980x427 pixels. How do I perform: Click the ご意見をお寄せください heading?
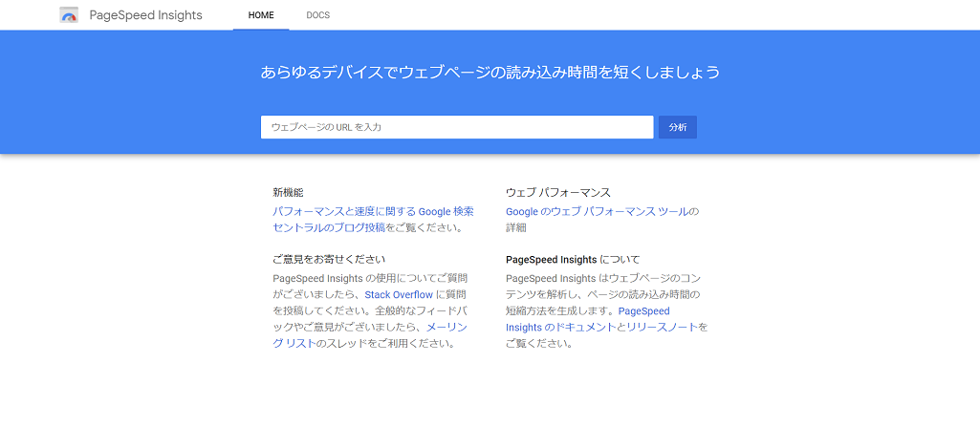(329, 259)
